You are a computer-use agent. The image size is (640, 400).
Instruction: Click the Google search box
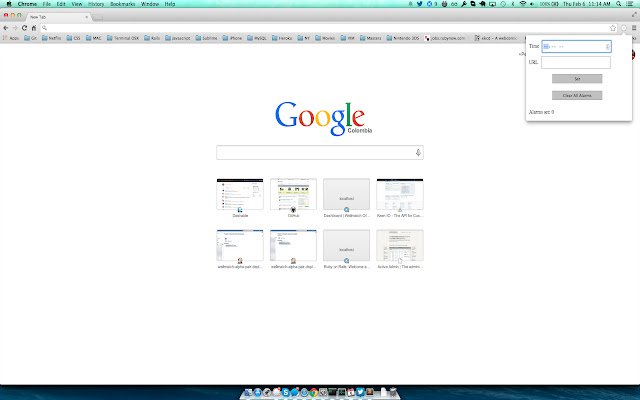pos(320,153)
